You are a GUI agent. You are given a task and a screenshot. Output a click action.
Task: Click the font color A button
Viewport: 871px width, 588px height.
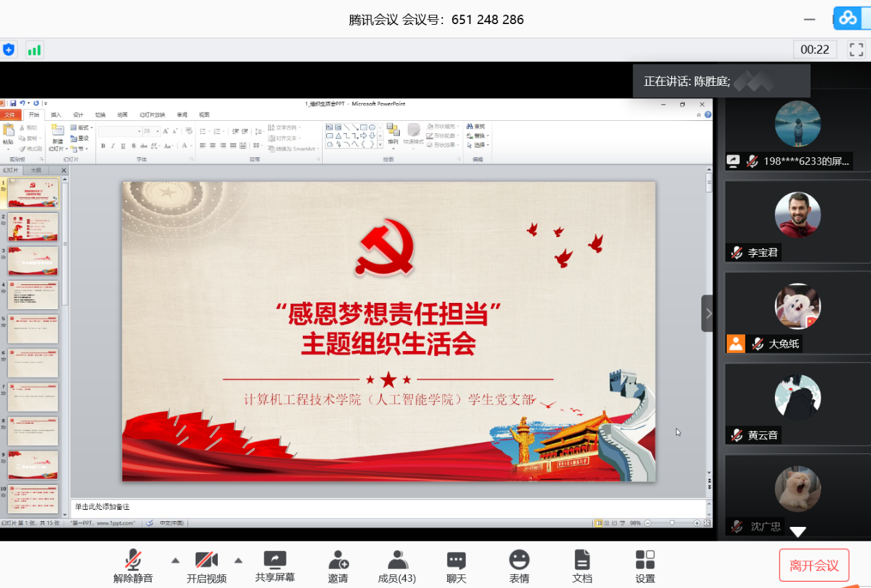point(185,146)
